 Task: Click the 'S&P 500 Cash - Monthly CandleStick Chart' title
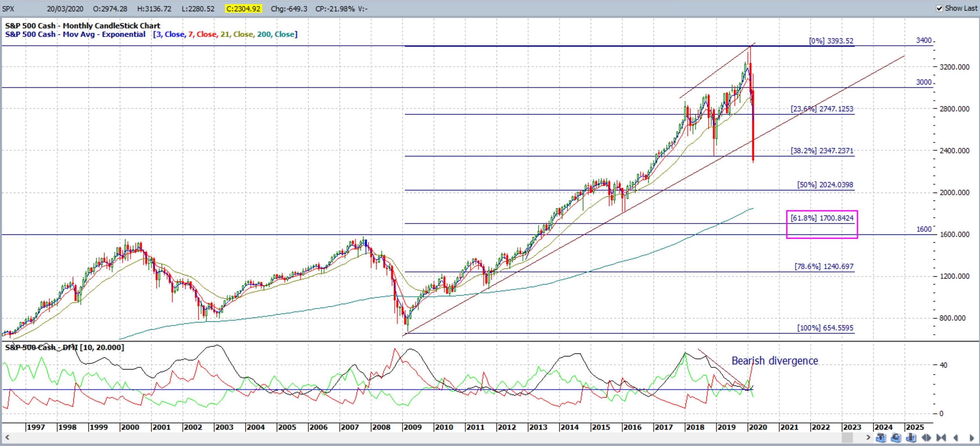83,25
